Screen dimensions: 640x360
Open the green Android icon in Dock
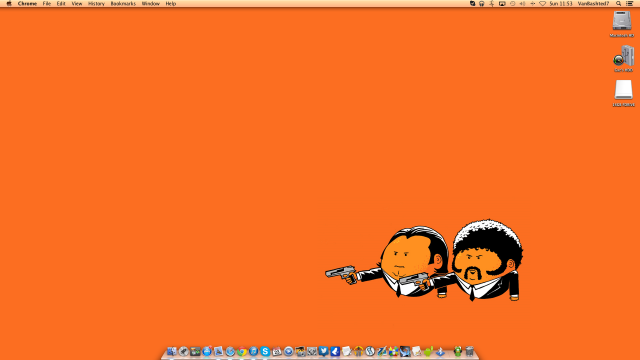tap(428, 351)
